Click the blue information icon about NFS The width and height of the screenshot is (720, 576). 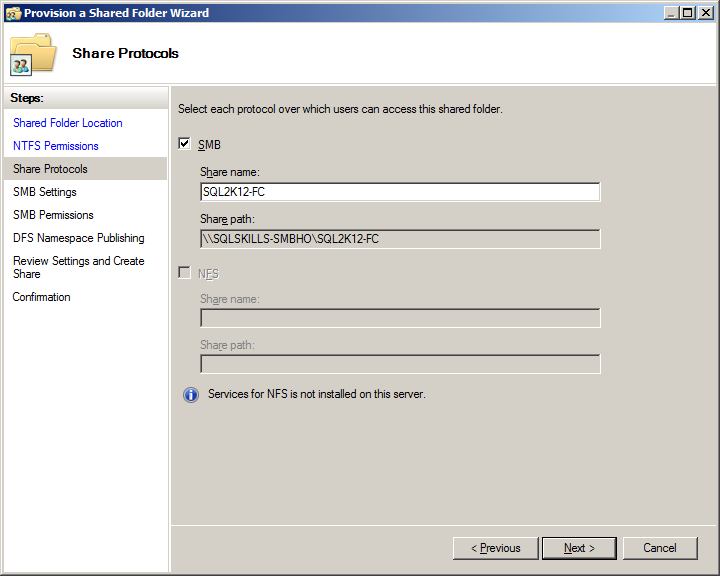pos(191,395)
